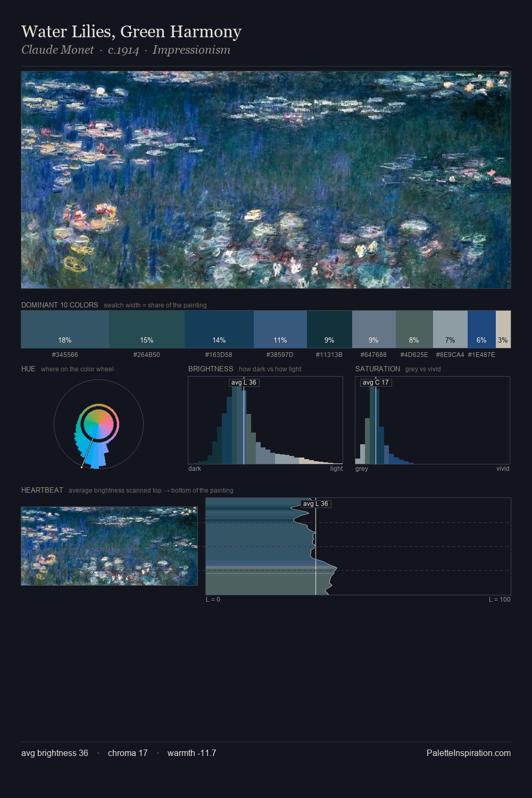532x798 pixels.
Task: Pick the #163D58 14% swatch
Action: coord(219,329)
